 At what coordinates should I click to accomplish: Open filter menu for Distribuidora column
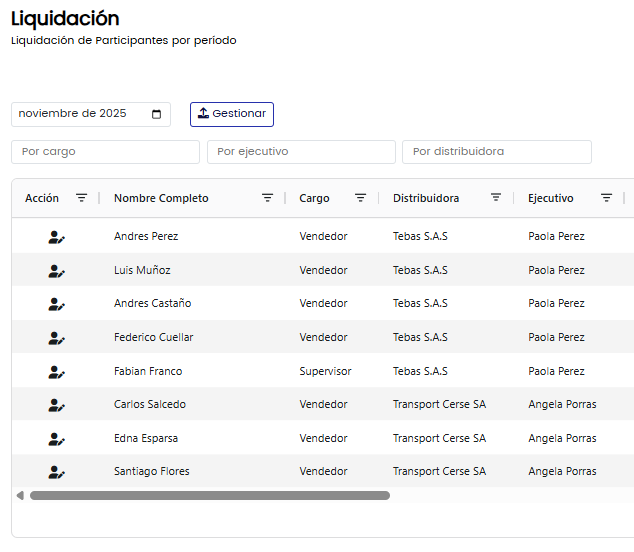click(495, 198)
